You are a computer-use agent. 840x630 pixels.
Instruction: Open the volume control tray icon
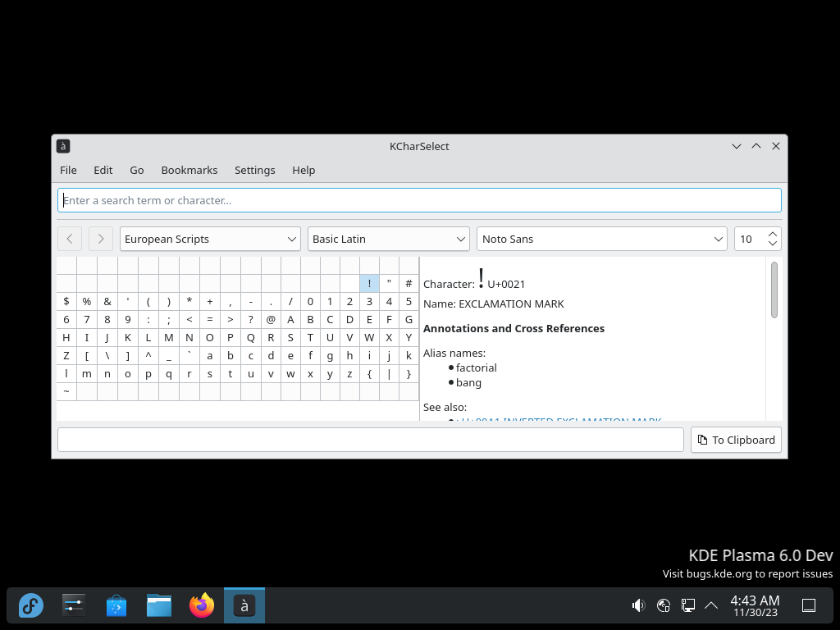pos(638,605)
